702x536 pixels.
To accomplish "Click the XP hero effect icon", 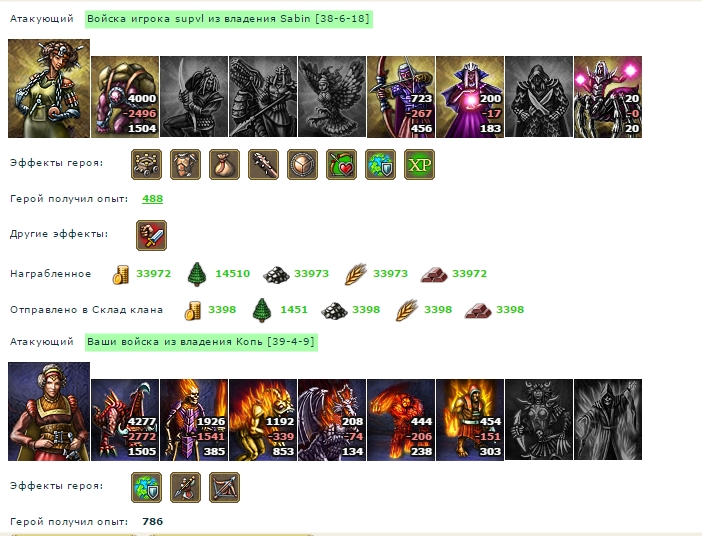I will 419,165.
